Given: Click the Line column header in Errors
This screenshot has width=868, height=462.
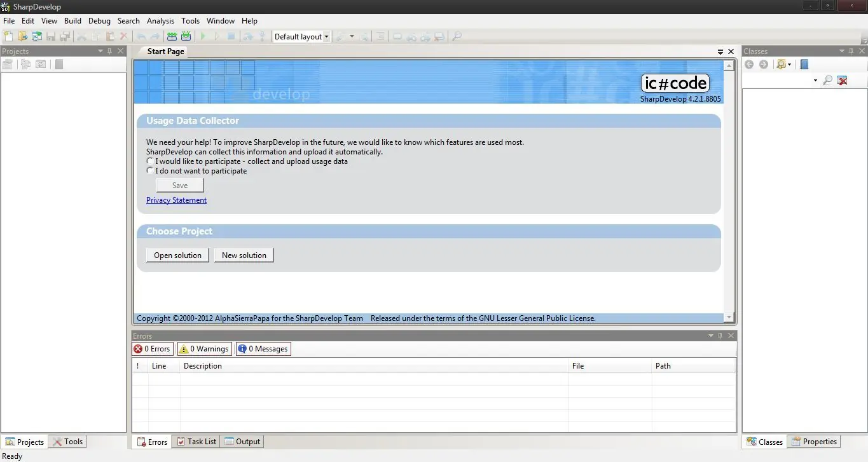Looking at the screenshot, I should pyautogui.click(x=164, y=366).
